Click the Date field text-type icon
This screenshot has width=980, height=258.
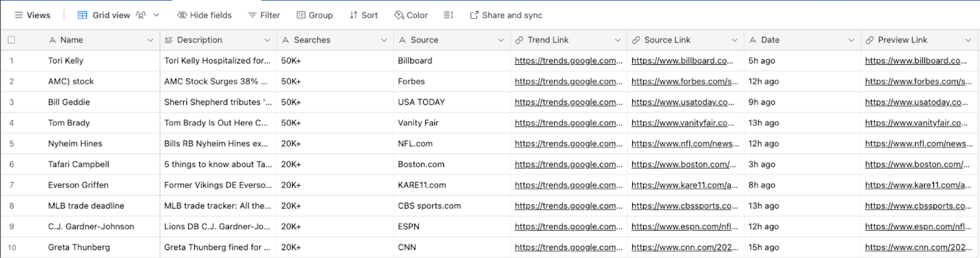tap(753, 40)
